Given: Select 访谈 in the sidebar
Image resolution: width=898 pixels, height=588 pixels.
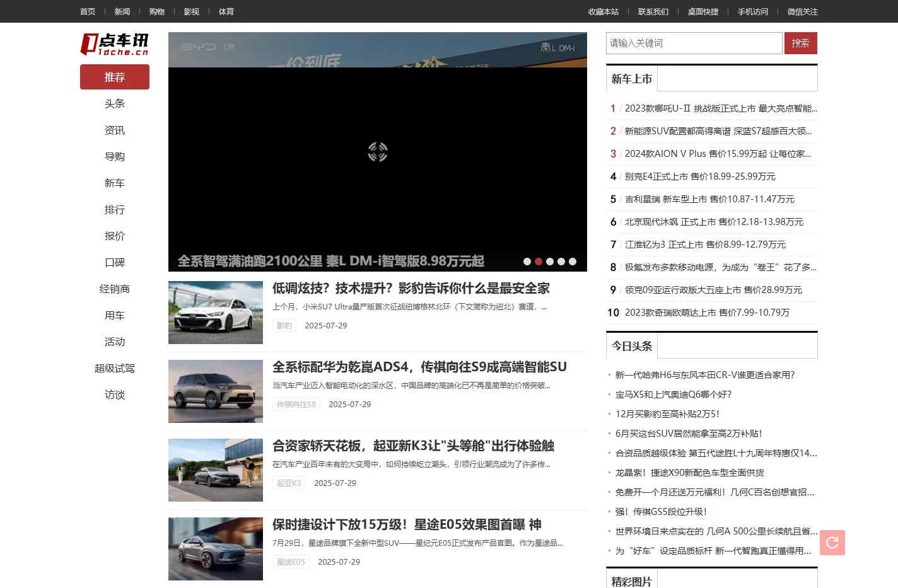Looking at the screenshot, I should [x=115, y=395].
